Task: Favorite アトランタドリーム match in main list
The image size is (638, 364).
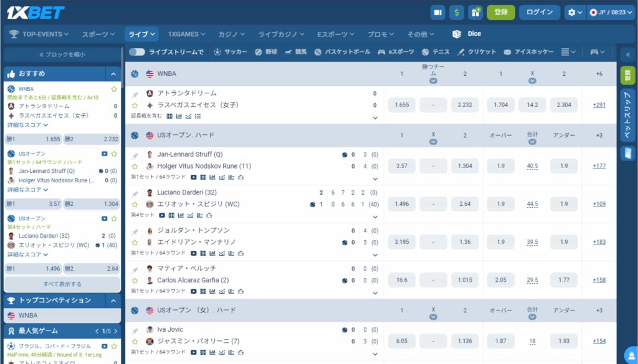Action: [x=135, y=106]
